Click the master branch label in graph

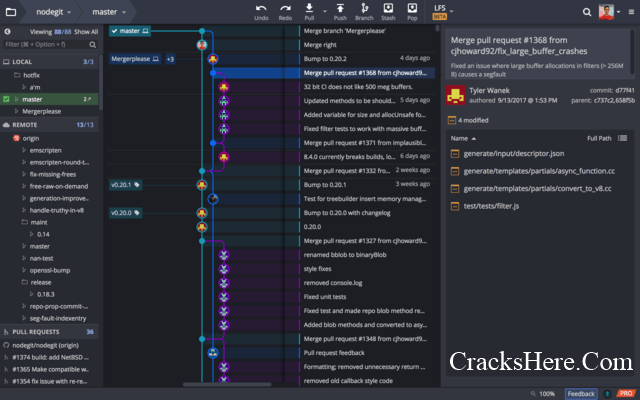[130, 31]
